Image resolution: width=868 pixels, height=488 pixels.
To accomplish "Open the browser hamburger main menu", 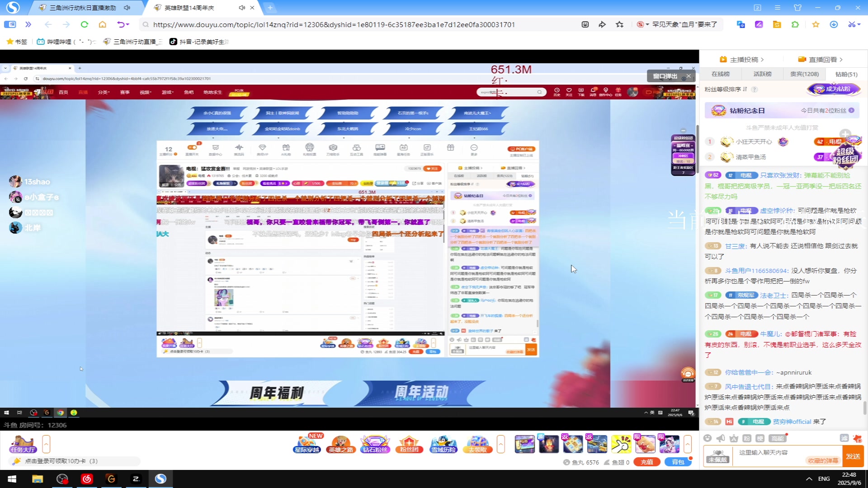I will pos(778,8).
